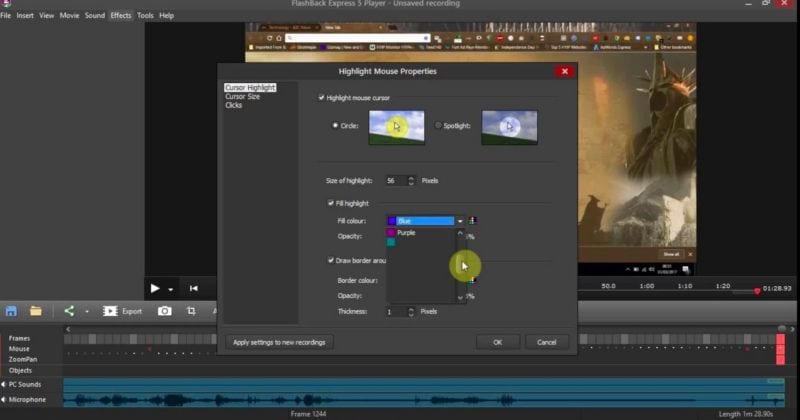
Task: Click Apply settings to new recordings
Action: click(x=279, y=342)
